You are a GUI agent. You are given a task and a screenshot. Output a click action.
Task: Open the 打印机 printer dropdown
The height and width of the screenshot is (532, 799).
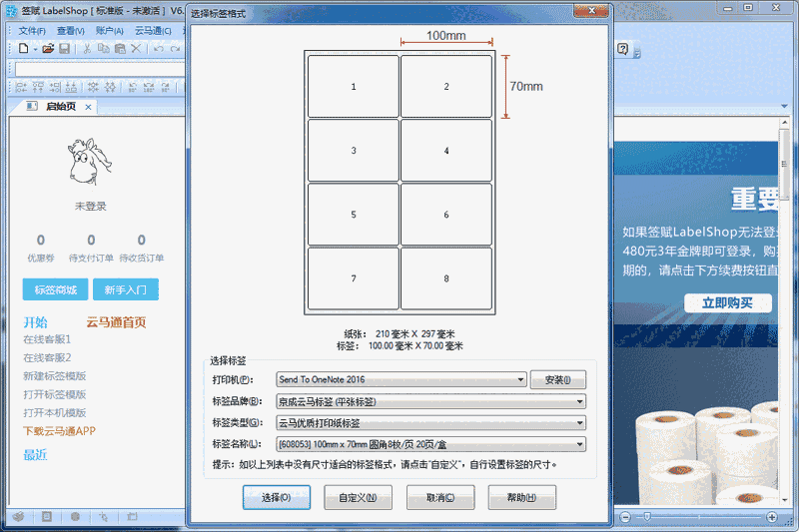[401, 379]
